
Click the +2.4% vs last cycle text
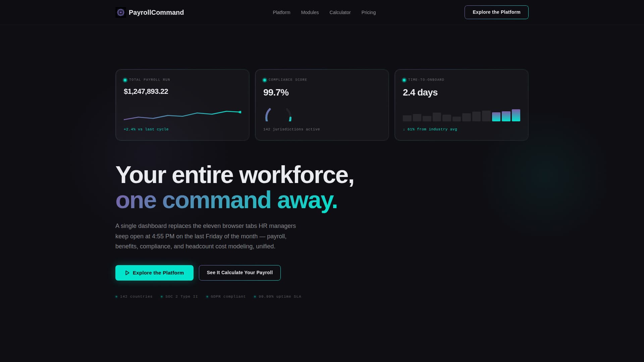pos(146,129)
